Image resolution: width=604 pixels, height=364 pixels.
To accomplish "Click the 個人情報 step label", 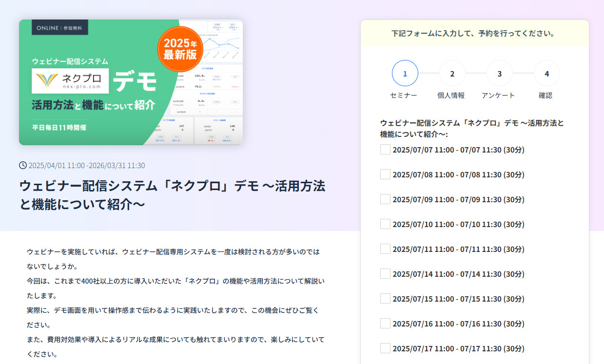I will (451, 96).
